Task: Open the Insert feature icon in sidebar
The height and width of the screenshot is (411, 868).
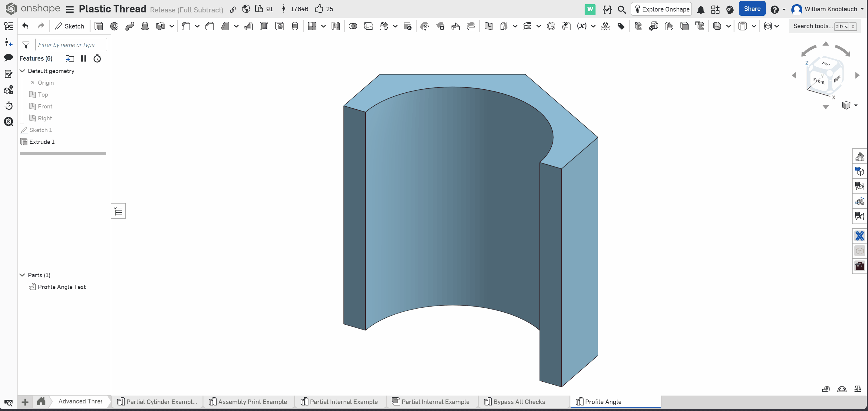Action: [x=8, y=42]
